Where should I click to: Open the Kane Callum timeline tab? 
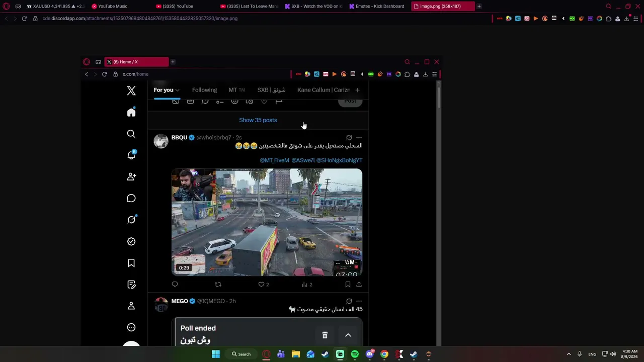point(323,90)
